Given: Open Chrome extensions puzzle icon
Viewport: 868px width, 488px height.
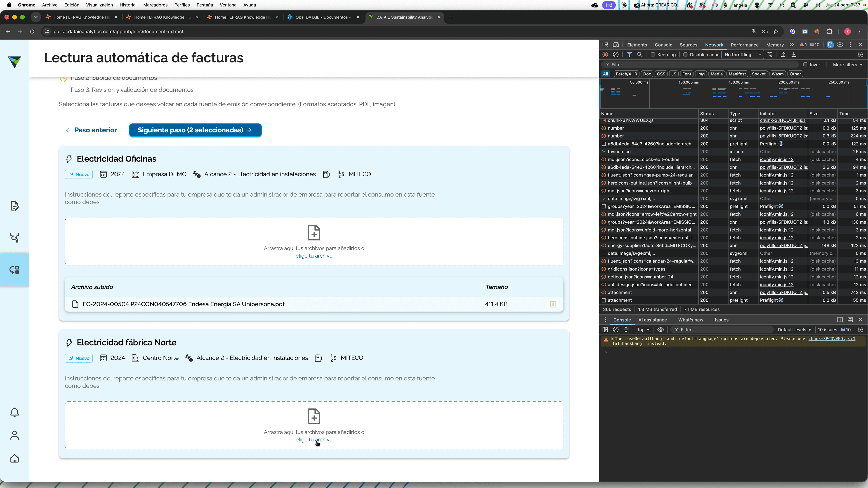Looking at the screenshot, I should tap(830, 32).
